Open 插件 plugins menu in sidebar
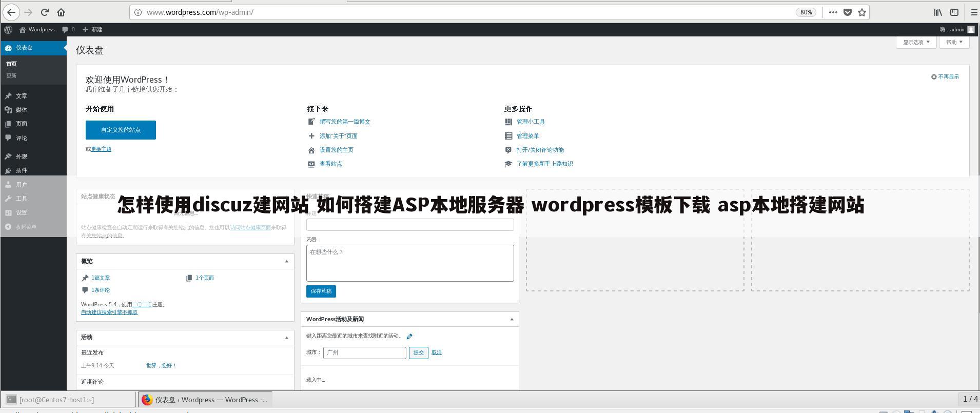The width and height of the screenshot is (980, 413). tap(33, 170)
